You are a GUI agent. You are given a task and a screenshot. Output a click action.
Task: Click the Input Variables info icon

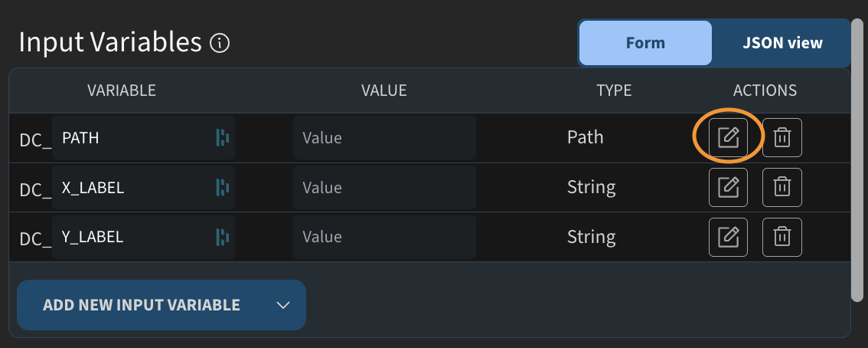220,43
